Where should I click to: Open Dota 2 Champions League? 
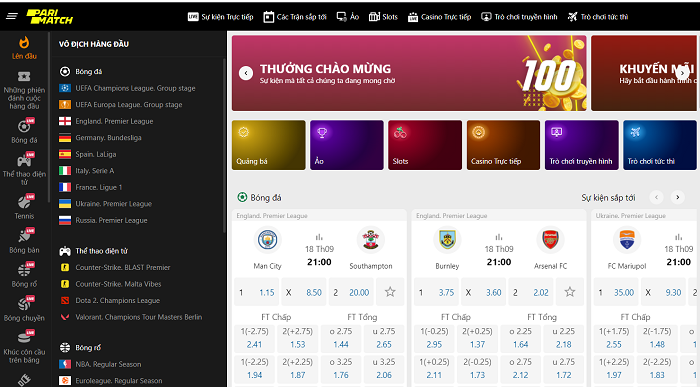click(x=110, y=301)
